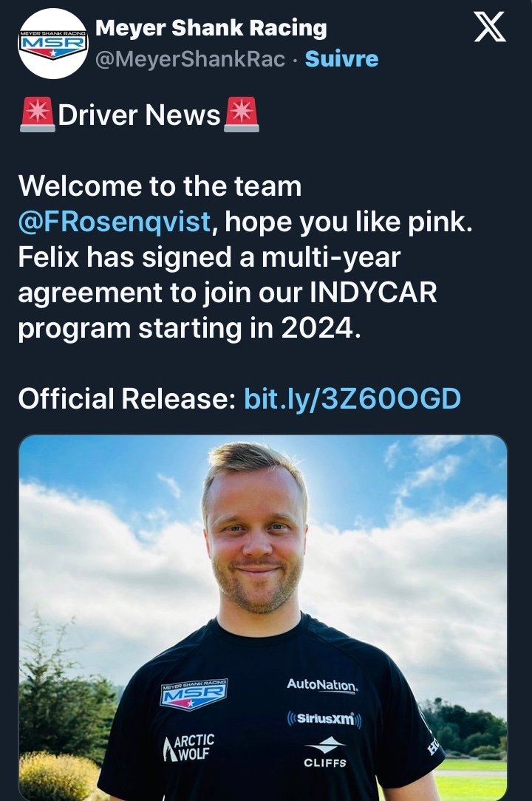Viewport: 532px width, 801px height.
Task: Open the @FRosenqvist mention
Action: pos(115,222)
